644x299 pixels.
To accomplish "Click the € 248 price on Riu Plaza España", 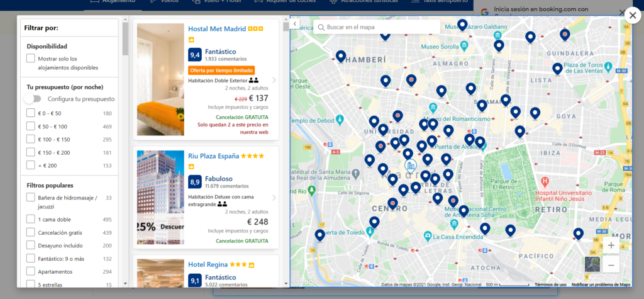I will [257, 222].
